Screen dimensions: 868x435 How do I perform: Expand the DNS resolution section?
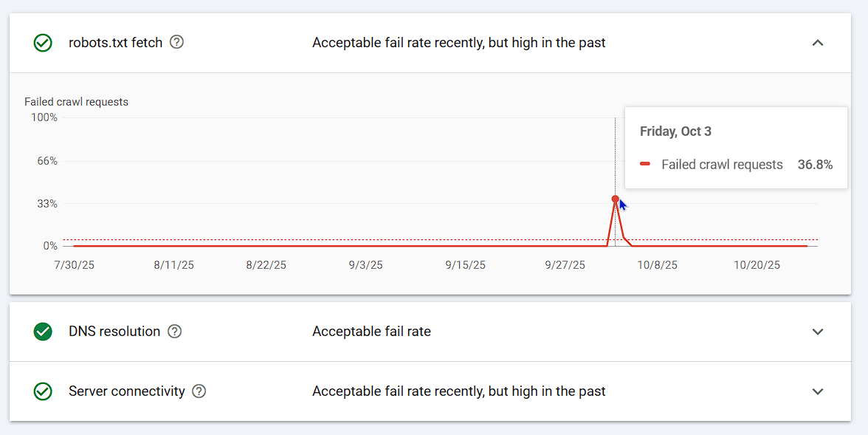pyautogui.click(x=817, y=332)
